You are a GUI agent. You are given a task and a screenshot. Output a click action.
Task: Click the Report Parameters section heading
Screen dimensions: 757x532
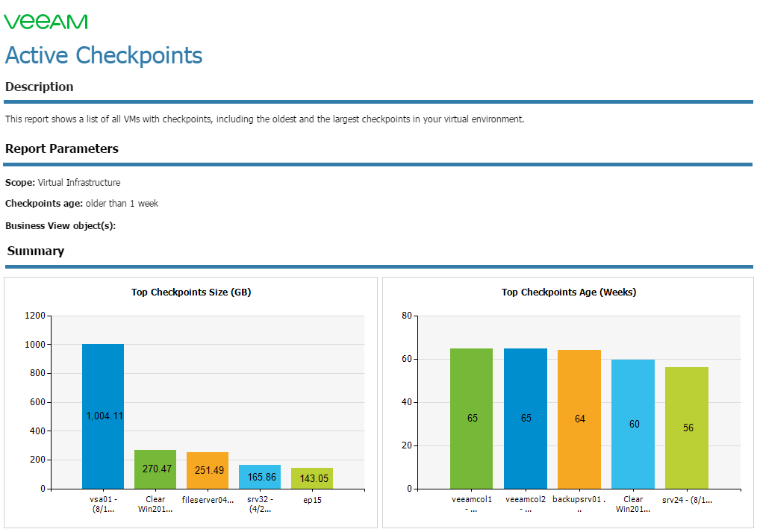click(x=62, y=148)
